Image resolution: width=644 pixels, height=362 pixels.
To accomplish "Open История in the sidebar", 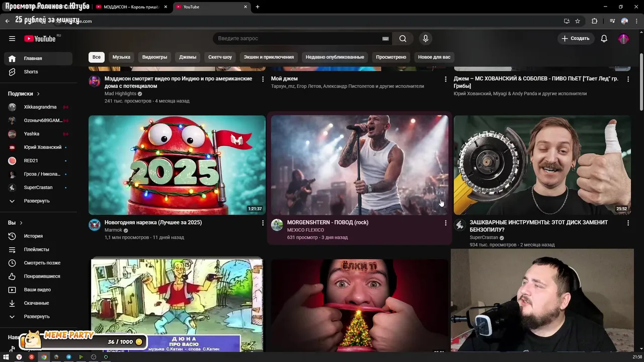I will (38, 236).
